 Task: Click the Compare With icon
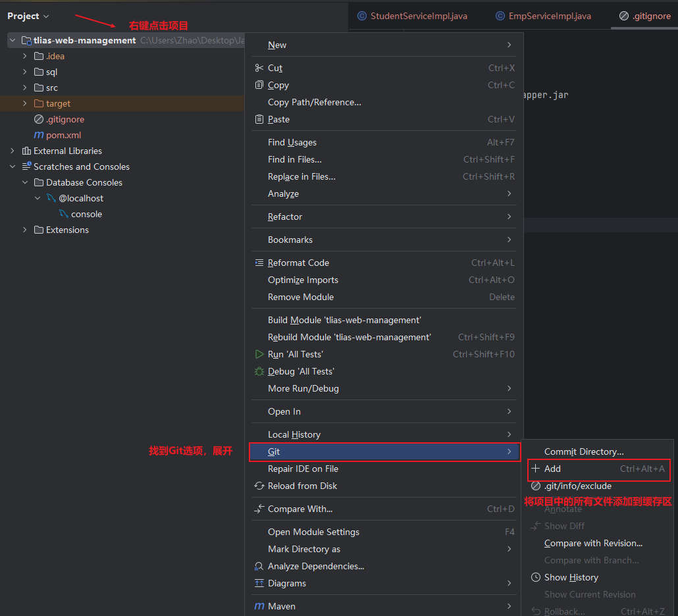[259, 509]
